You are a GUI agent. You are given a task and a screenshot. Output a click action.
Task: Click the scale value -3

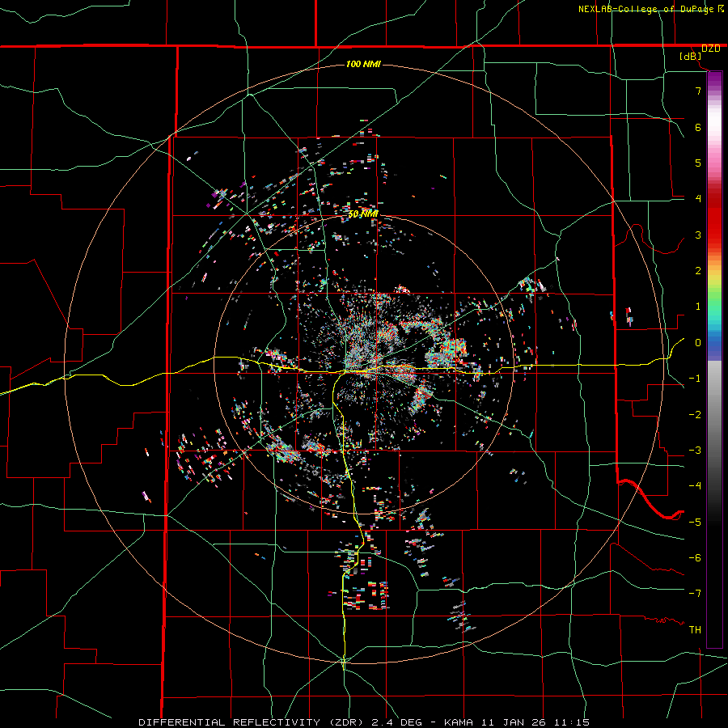pyautogui.click(x=695, y=451)
